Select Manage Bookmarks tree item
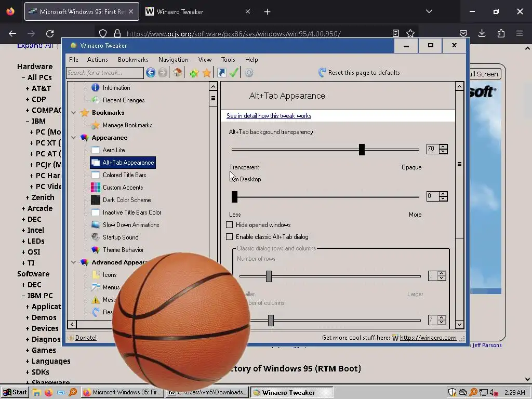 [128, 125]
